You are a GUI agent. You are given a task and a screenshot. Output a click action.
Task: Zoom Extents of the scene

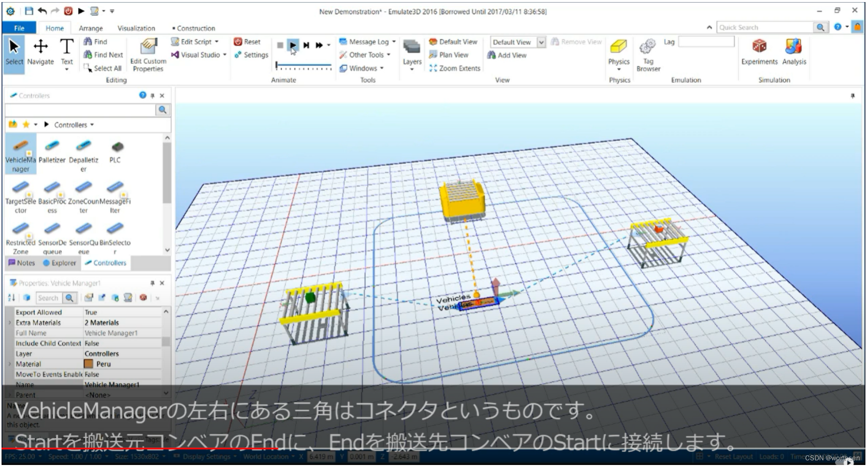pos(455,68)
